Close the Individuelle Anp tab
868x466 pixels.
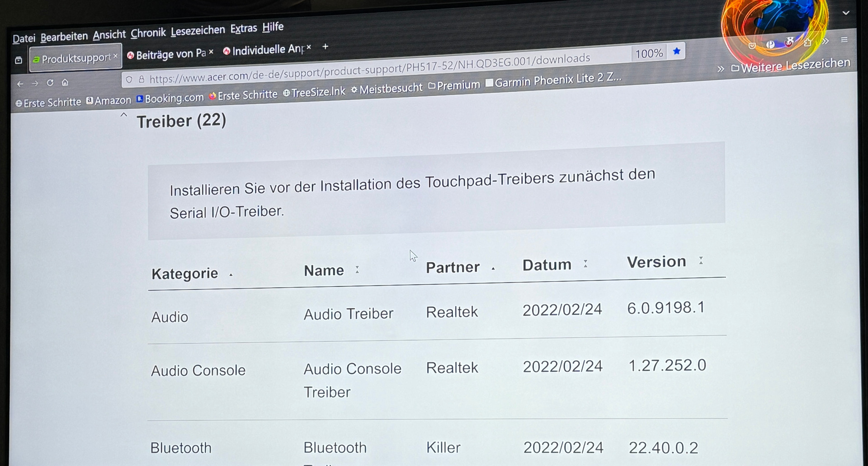click(309, 47)
